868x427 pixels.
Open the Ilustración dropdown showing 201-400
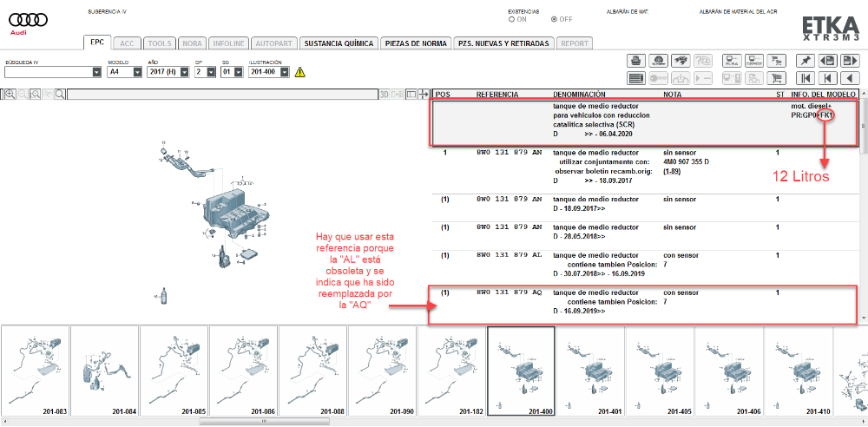[285, 72]
